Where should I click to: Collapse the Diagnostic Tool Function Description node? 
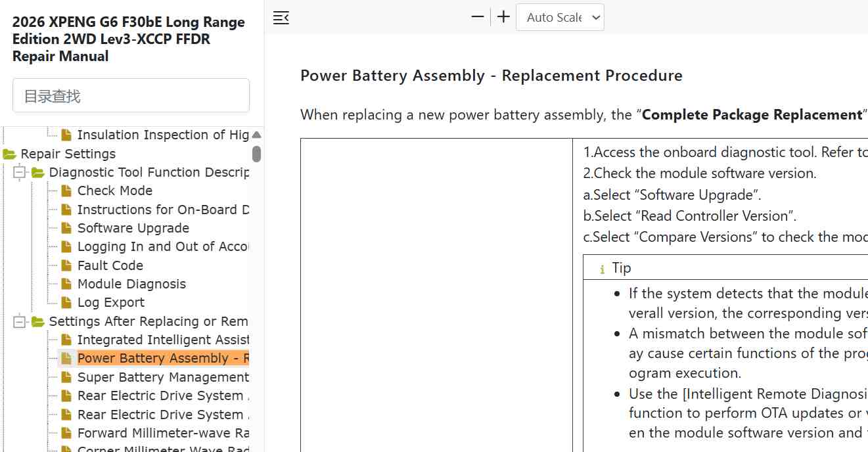tap(20, 173)
